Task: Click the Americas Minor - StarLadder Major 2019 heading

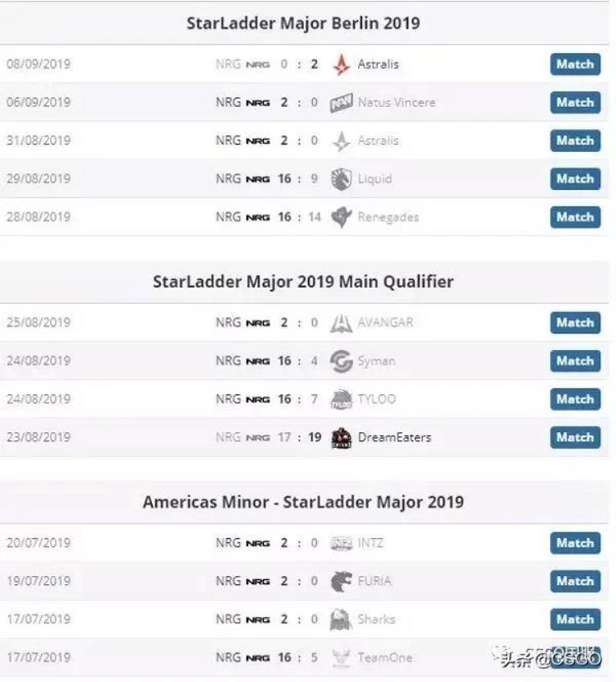Action: [x=303, y=502]
